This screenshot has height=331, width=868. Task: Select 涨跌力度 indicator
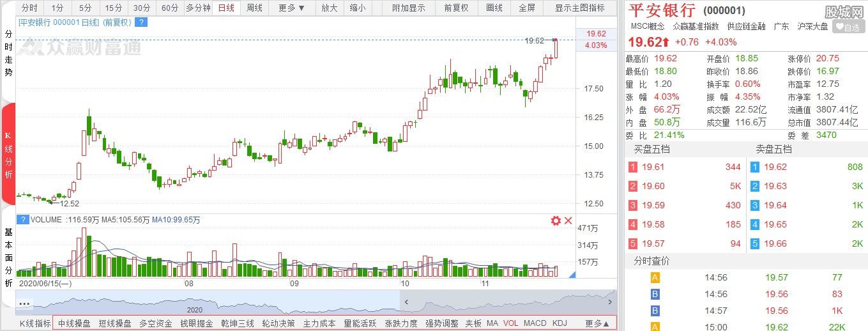click(x=401, y=323)
